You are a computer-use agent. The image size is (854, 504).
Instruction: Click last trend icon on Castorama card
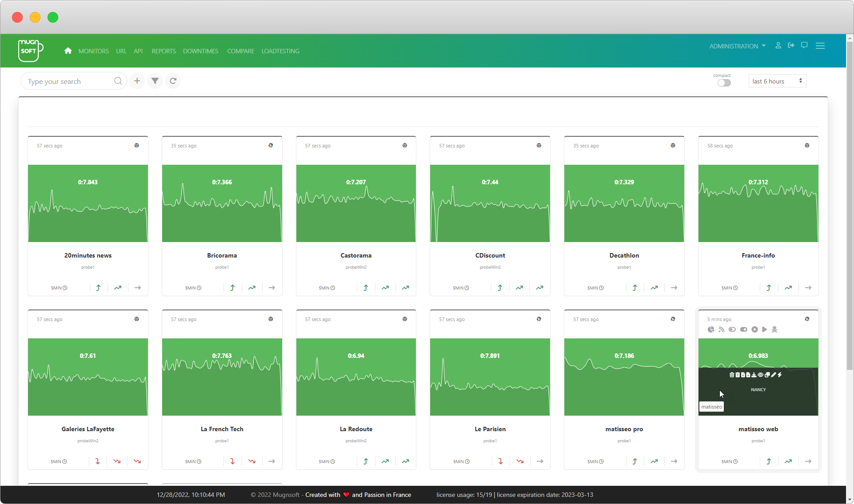(405, 288)
